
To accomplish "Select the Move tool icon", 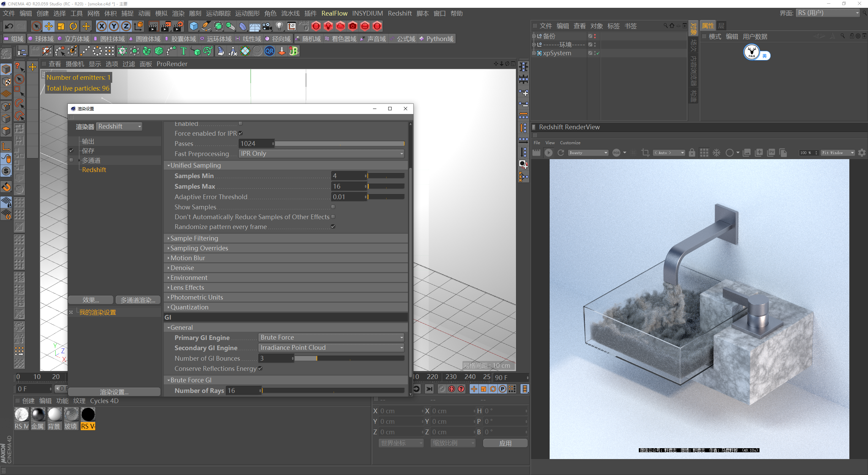I will (49, 26).
